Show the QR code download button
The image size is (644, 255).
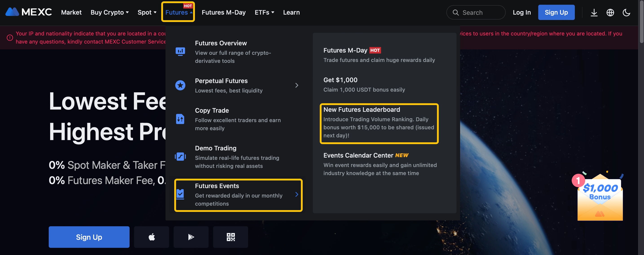(x=231, y=237)
